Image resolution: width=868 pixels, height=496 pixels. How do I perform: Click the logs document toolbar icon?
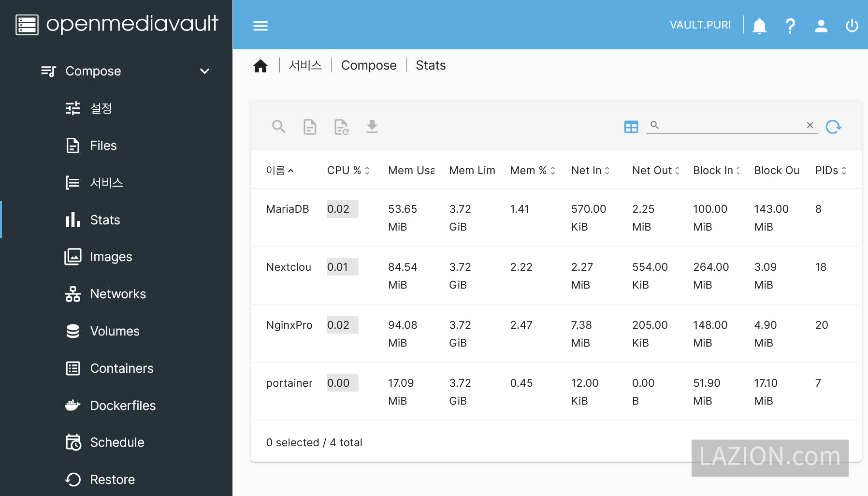(310, 127)
